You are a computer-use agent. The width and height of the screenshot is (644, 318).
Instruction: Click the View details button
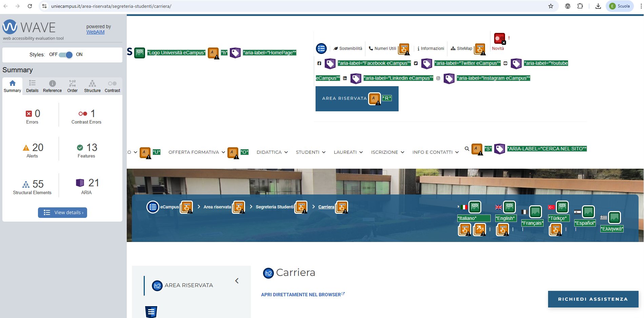pos(63,212)
